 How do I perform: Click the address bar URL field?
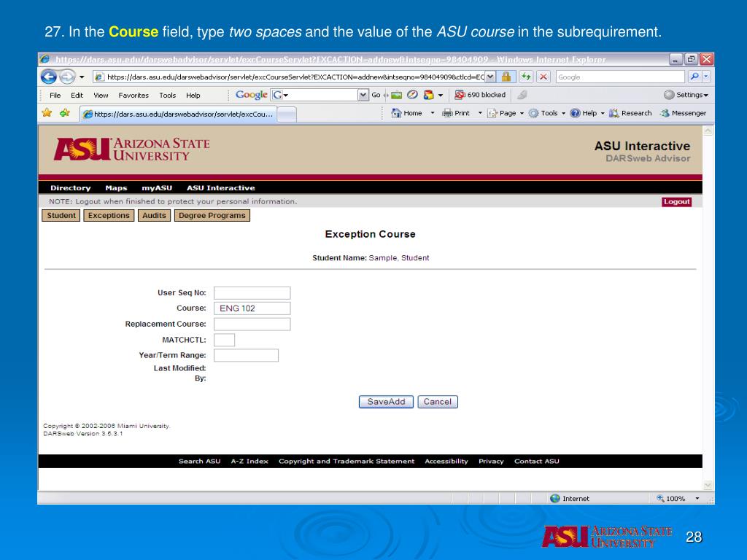[289, 77]
